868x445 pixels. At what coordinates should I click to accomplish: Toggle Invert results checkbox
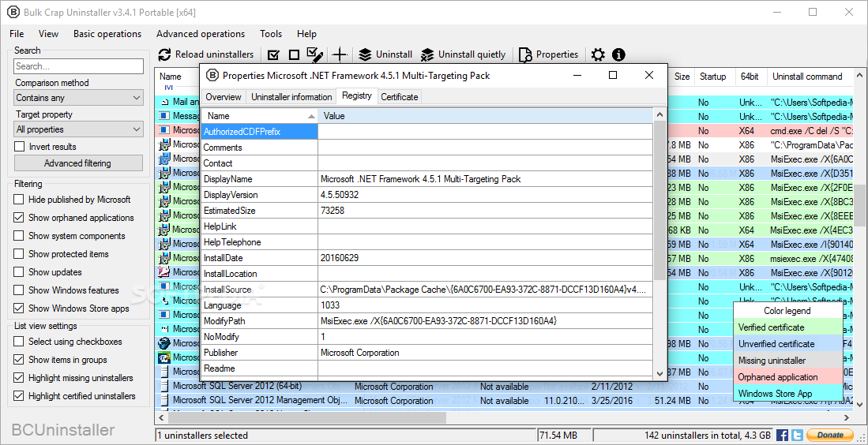pos(20,147)
